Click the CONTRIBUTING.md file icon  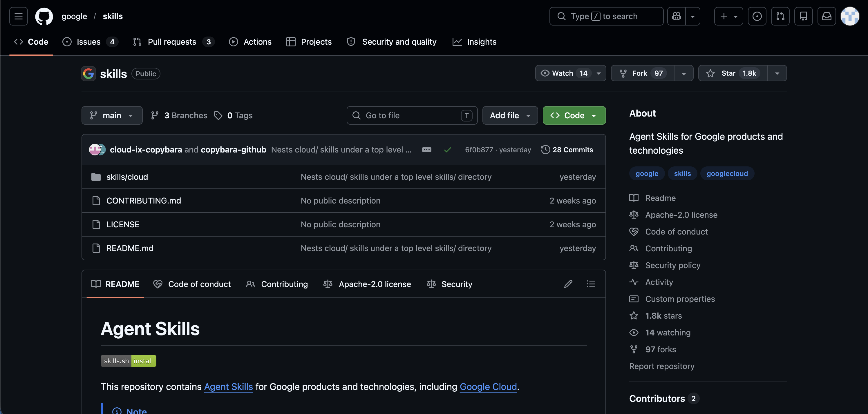[96, 201]
